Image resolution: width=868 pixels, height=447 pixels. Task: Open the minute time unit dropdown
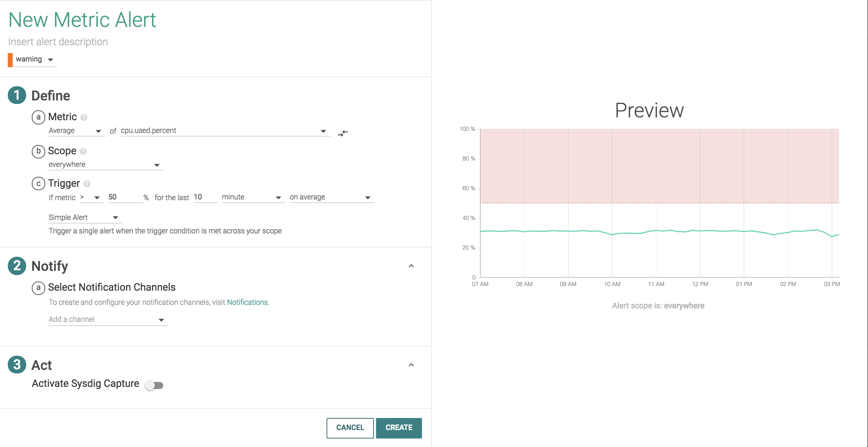[253, 197]
